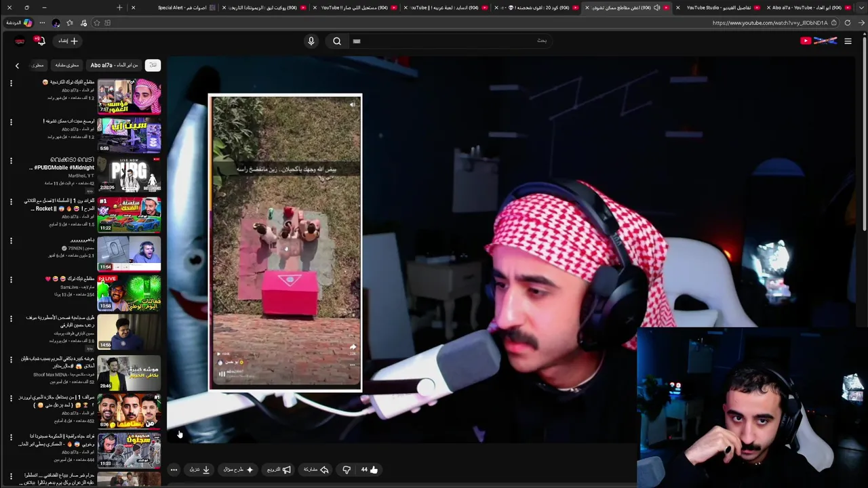Open the Copilot chat button
Viewport: 868px width, 488px height.
[x=18, y=23]
